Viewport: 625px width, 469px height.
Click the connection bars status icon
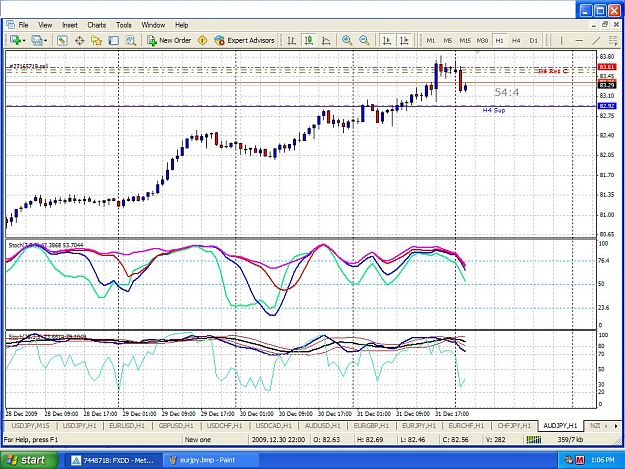click(x=533, y=440)
